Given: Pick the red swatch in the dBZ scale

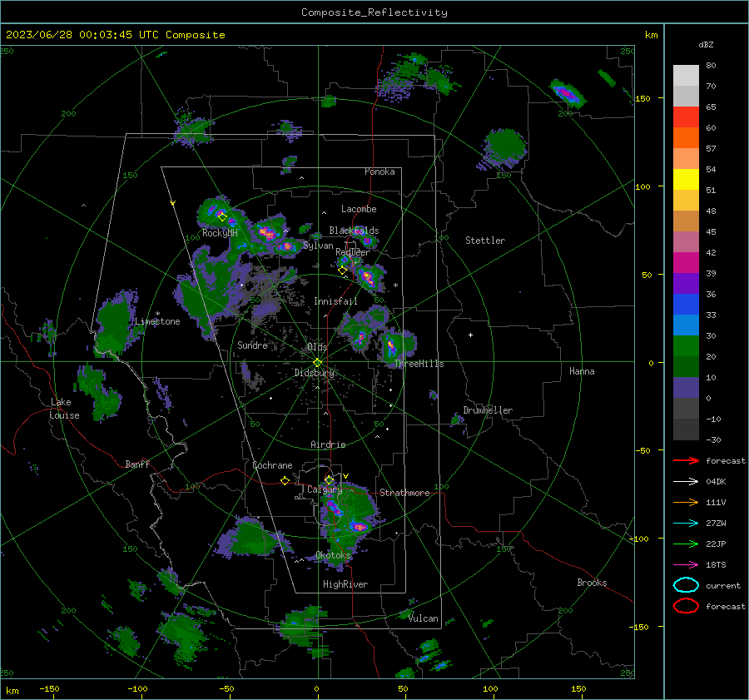Looking at the screenshot, I should click(686, 117).
